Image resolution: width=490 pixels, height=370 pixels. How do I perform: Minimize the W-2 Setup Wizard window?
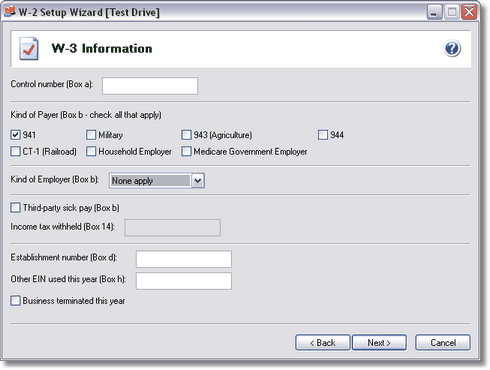point(434,12)
